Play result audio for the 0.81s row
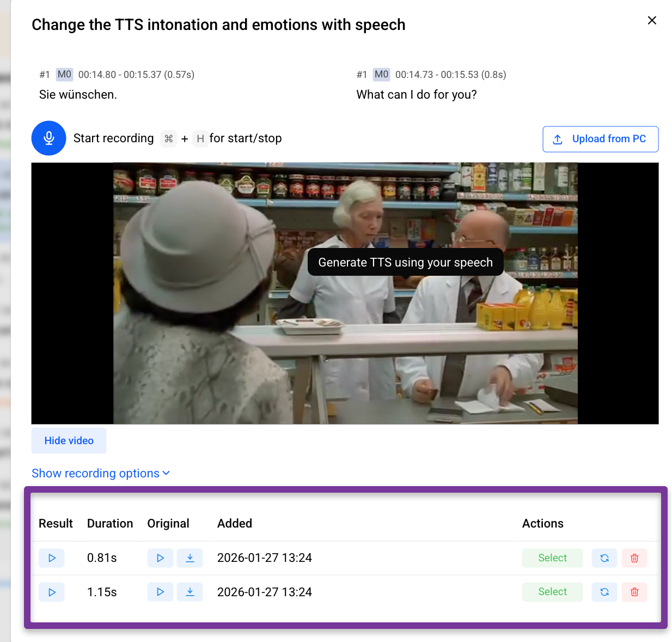The image size is (672, 642). [52, 558]
